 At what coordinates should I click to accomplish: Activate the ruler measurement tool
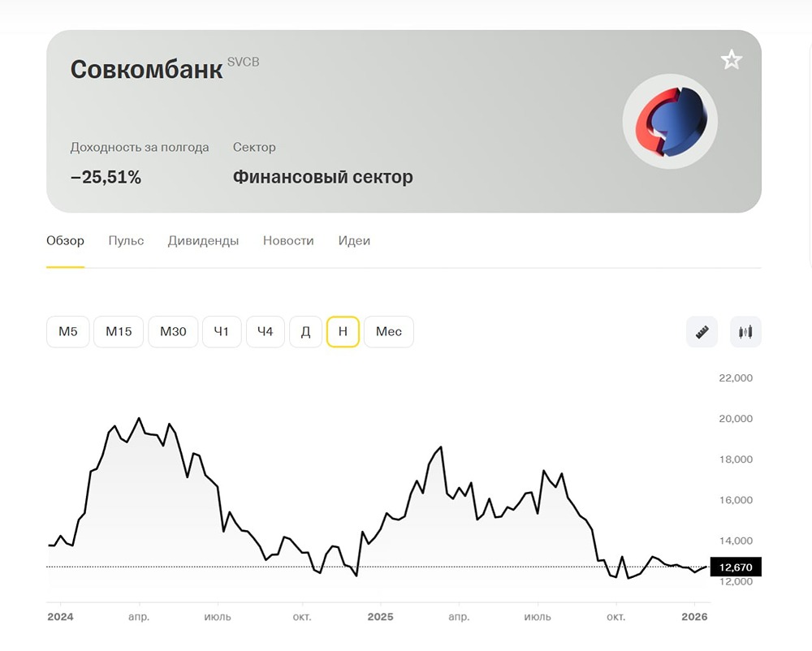click(x=701, y=332)
